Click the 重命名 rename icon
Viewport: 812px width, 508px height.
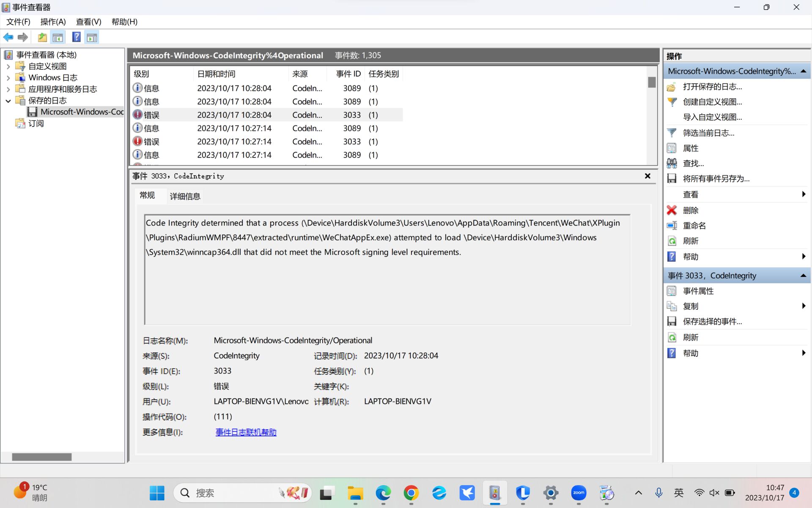pyautogui.click(x=672, y=226)
